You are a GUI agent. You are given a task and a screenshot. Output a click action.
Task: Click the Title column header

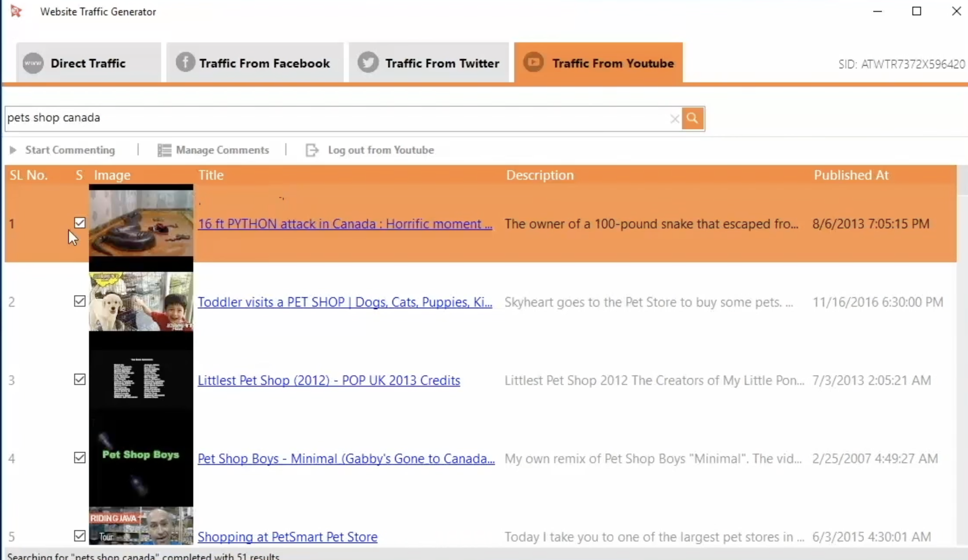coord(211,175)
